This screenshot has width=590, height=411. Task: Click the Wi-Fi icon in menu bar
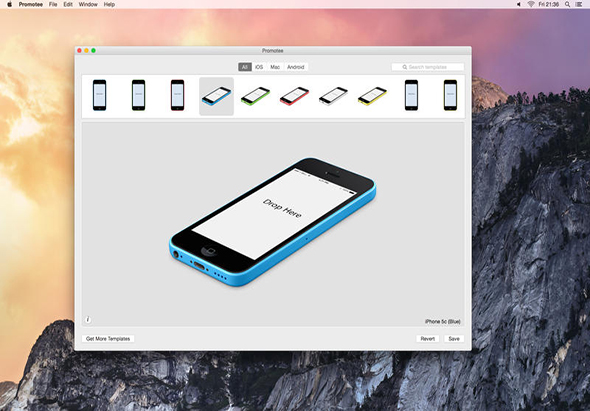pos(531,5)
